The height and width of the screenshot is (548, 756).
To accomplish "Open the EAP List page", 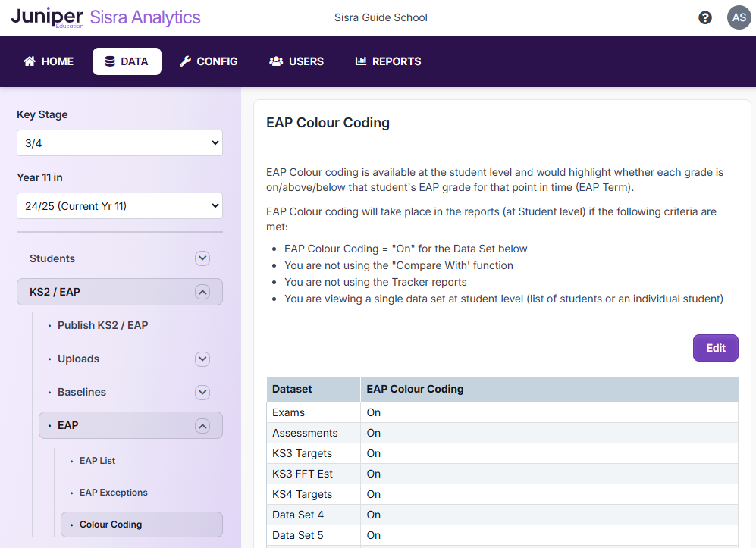I will pyautogui.click(x=97, y=460).
